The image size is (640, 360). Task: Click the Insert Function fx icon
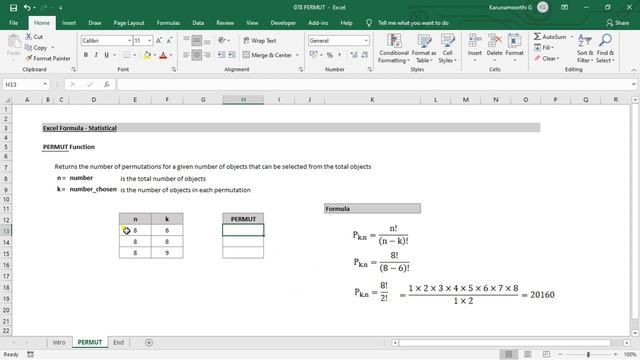click(x=107, y=84)
